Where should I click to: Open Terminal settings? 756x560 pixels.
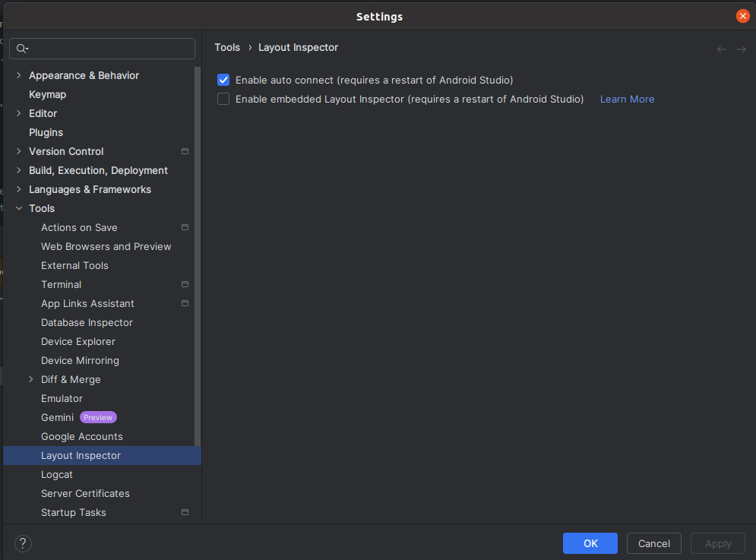[62, 285]
